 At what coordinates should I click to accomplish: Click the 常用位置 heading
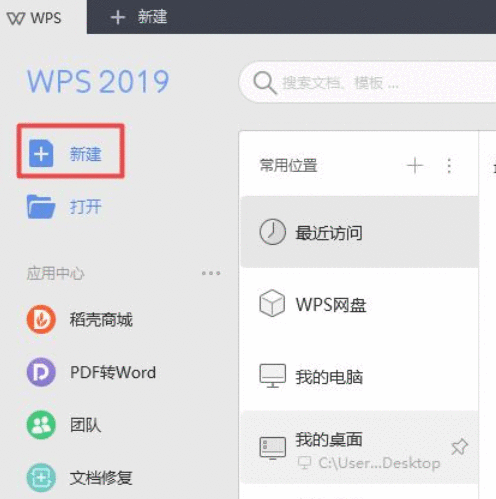point(288,165)
